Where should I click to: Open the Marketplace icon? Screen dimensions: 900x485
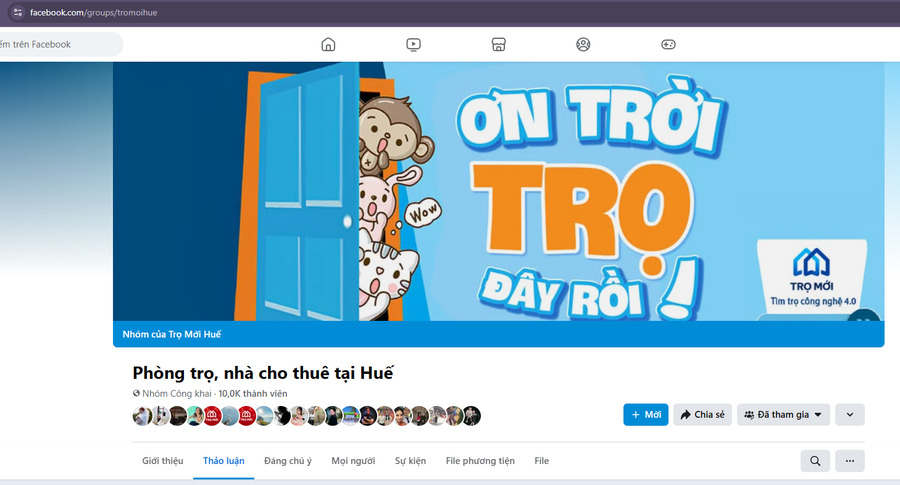[498, 44]
